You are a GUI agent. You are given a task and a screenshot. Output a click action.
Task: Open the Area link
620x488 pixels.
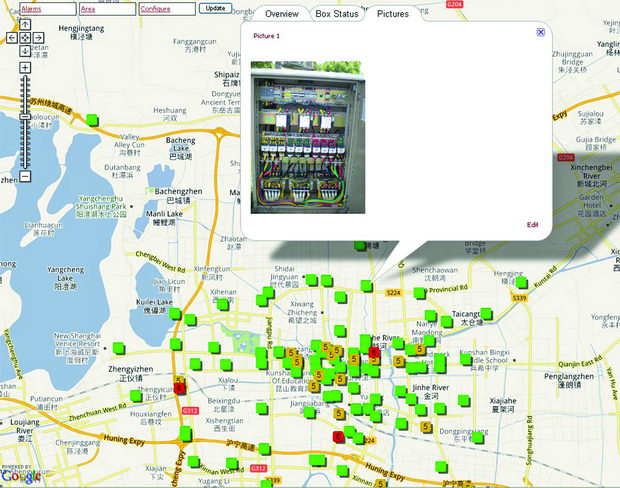click(x=88, y=9)
